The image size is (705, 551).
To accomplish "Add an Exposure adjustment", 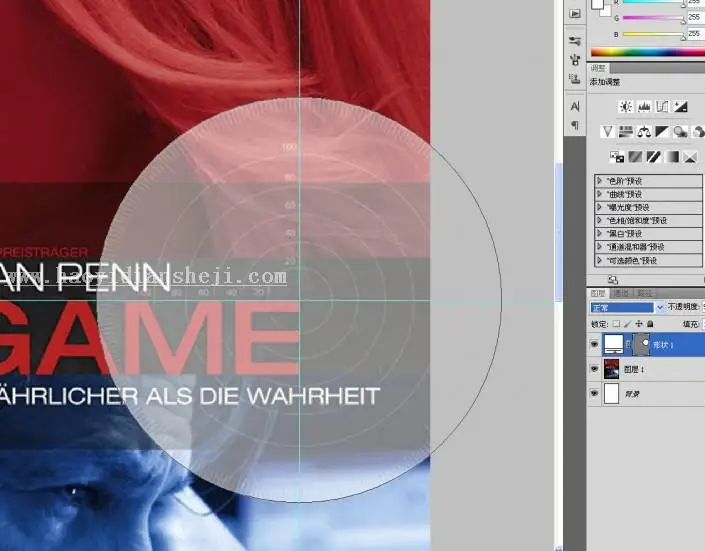I will tap(680, 107).
